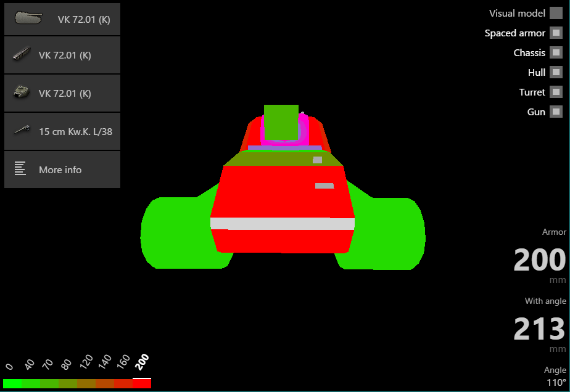Click the bold 200 legend label
Screen dimensions: 570x392
coord(142,362)
